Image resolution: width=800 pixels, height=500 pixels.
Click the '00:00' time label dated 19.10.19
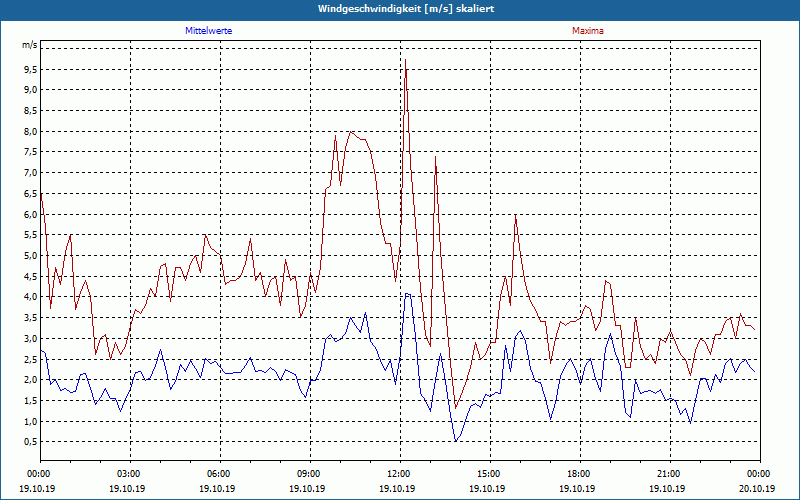coord(37,474)
